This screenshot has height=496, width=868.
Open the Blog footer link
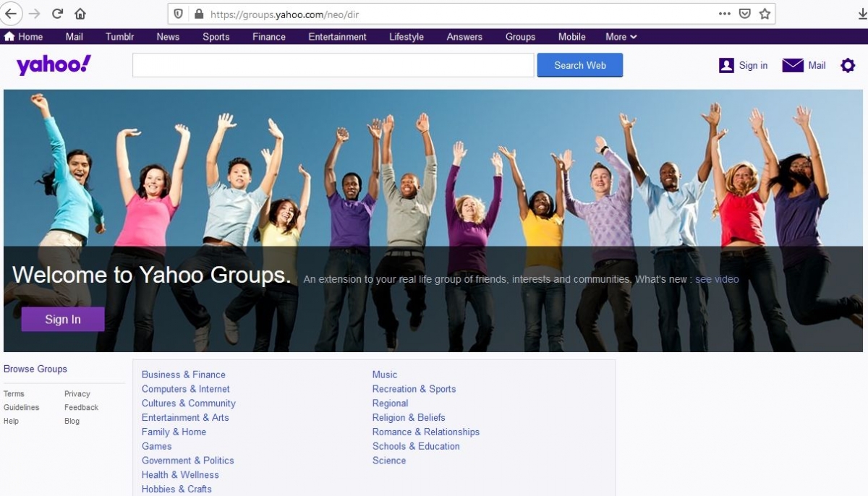[72, 421]
